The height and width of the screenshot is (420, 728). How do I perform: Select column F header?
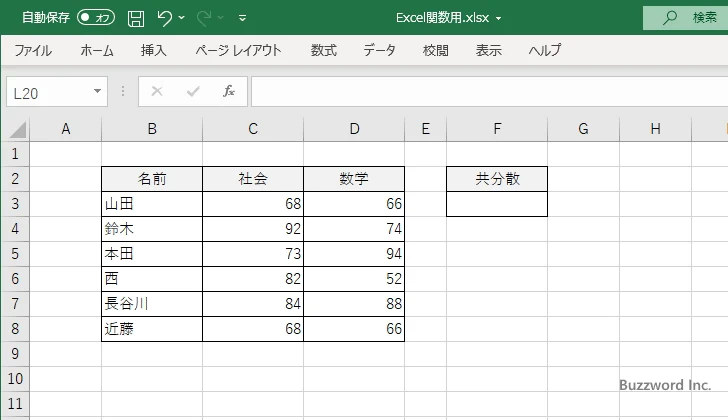(x=497, y=129)
